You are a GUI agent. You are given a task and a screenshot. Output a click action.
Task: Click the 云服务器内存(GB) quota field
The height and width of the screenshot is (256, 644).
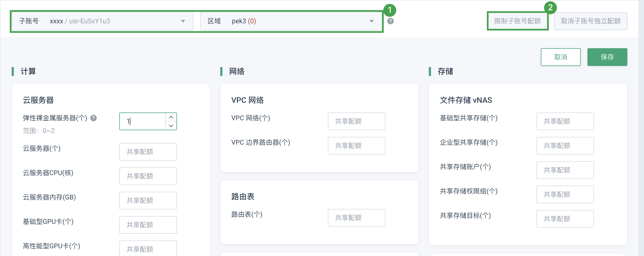pyautogui.click(x=148, y=201)
